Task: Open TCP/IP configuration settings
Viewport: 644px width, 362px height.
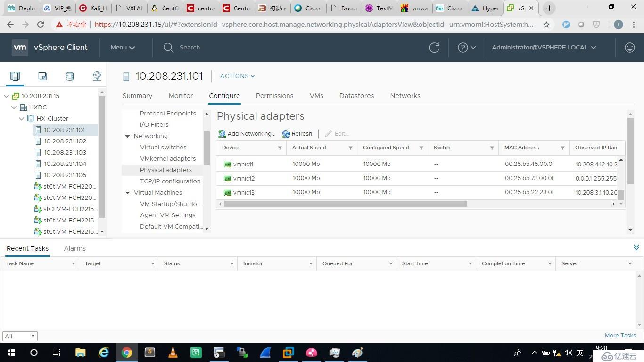Action: click(x=170, y=181)
